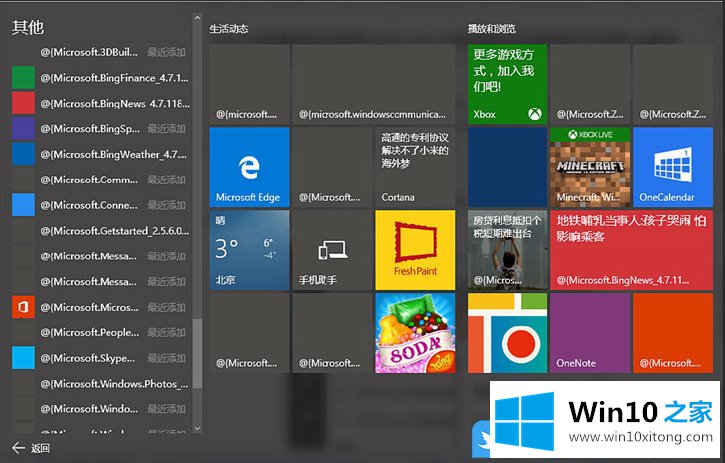Open the red BingNews headline tile
Viewport: 725px width, 463px height.
click(632, 250)
